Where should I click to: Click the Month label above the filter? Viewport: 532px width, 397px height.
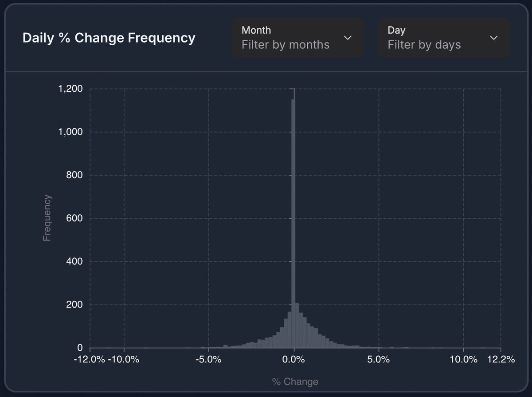(x=256, y=30)
